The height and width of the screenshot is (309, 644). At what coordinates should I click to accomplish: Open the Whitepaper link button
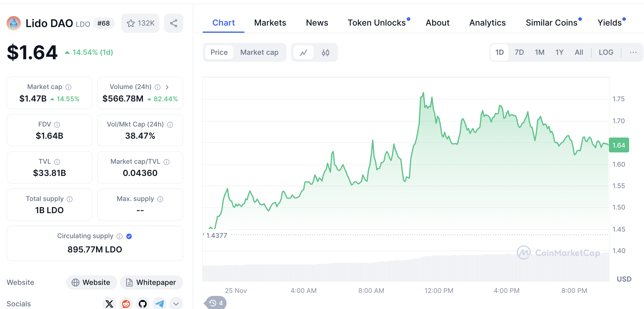point(151,282)
